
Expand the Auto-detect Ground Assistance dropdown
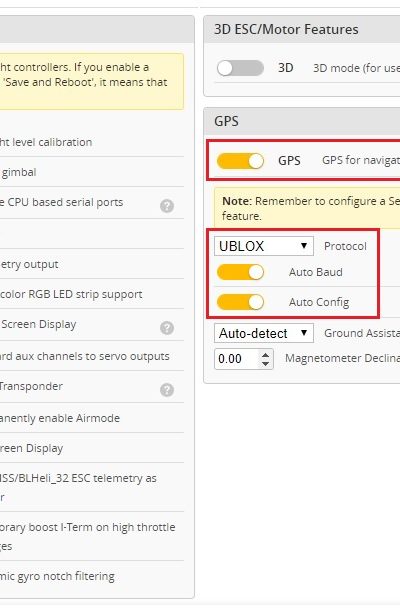click(x=264, y=333)
